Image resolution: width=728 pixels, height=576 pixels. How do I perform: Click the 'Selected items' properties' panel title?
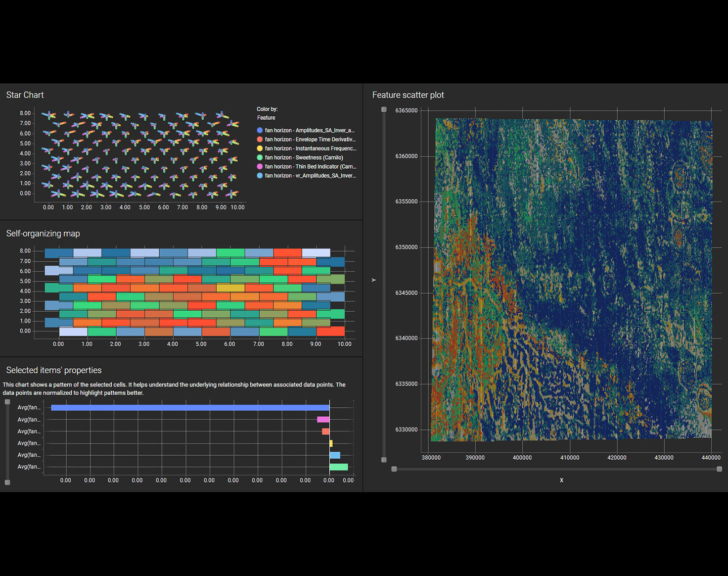[54, 370]
